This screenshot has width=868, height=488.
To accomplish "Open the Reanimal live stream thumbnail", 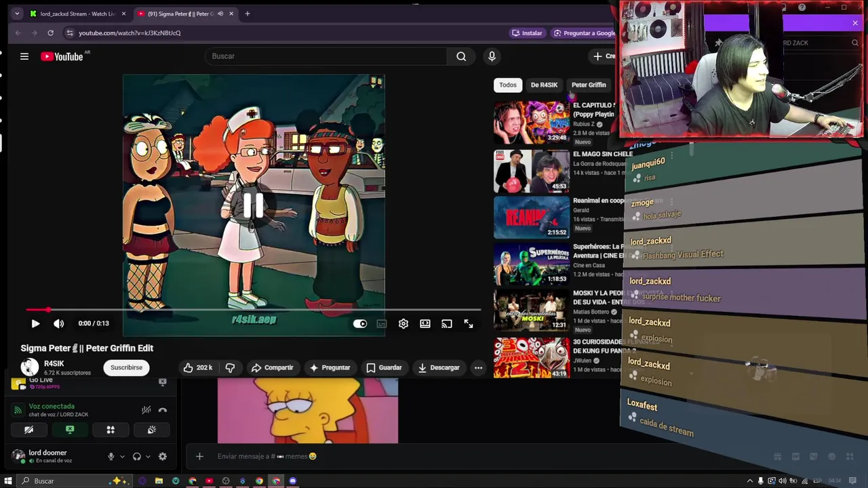I will (x=532, y=218).
